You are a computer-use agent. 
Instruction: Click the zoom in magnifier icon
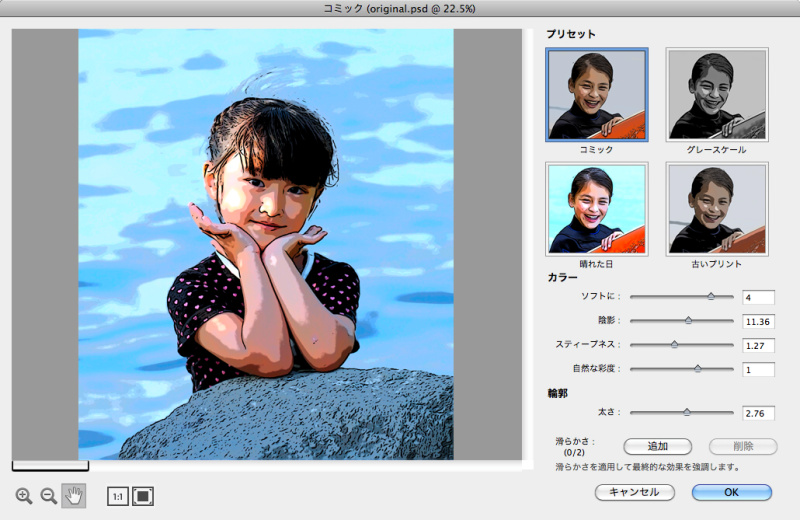(24, 496)
